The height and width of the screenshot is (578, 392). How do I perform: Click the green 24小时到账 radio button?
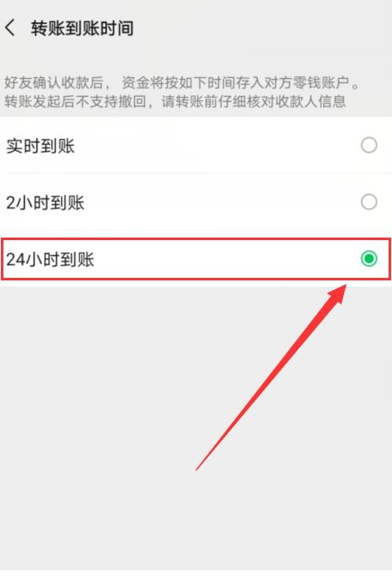[369, 259]
